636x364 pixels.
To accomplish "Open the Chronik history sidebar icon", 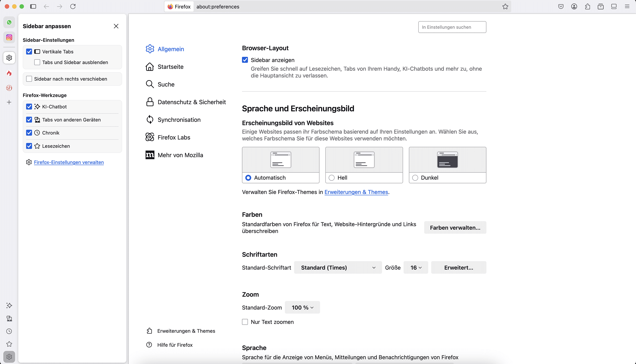I will tap(9, 331).
